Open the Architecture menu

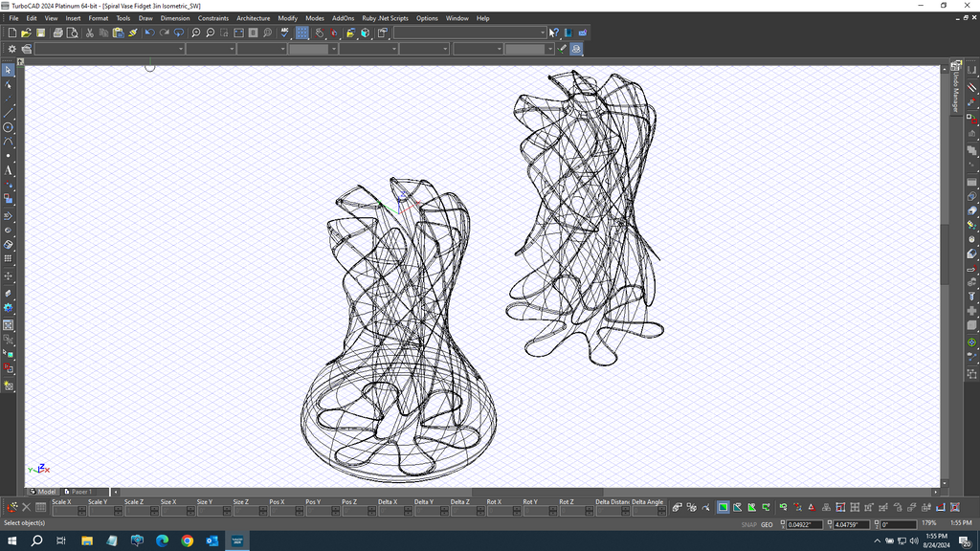click(253, 18)
